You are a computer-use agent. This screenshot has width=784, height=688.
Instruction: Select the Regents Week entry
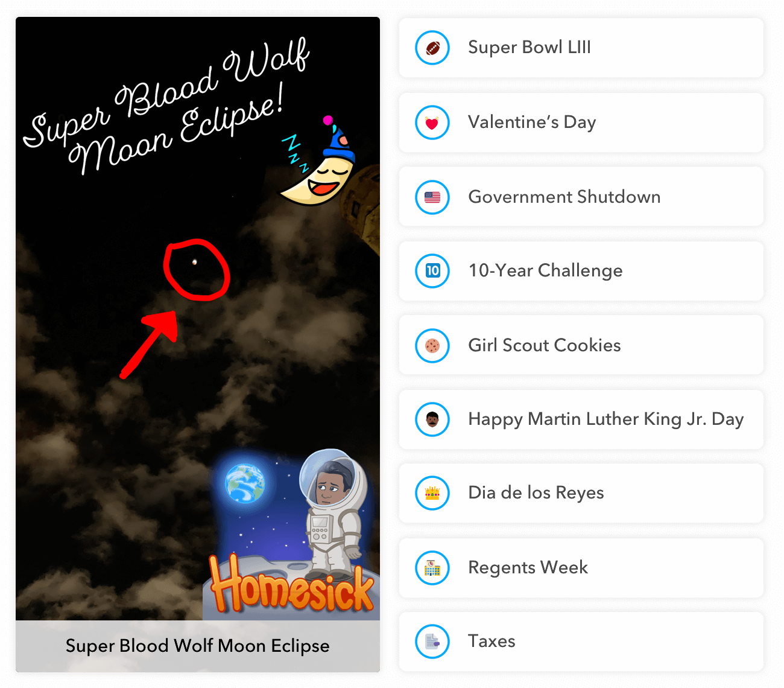pyautogui.click(x=581, y=568)
